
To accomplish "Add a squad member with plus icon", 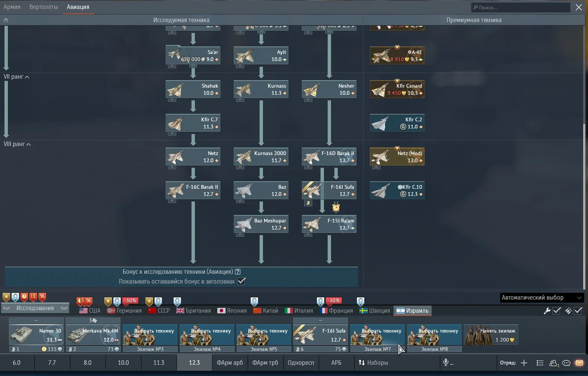I will coord(524,363).
